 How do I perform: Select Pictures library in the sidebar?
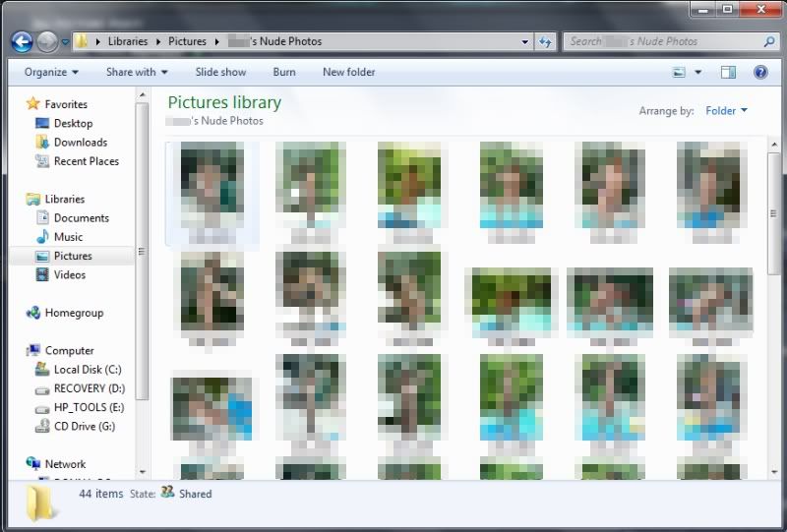pyautogui.click(x=72, y=256)
